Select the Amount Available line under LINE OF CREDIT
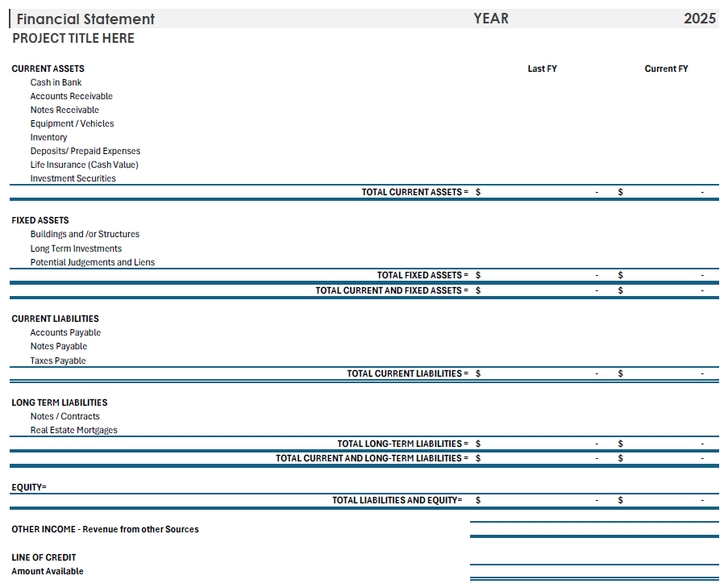This screenshot has height=588, width=724. (46, 571)
